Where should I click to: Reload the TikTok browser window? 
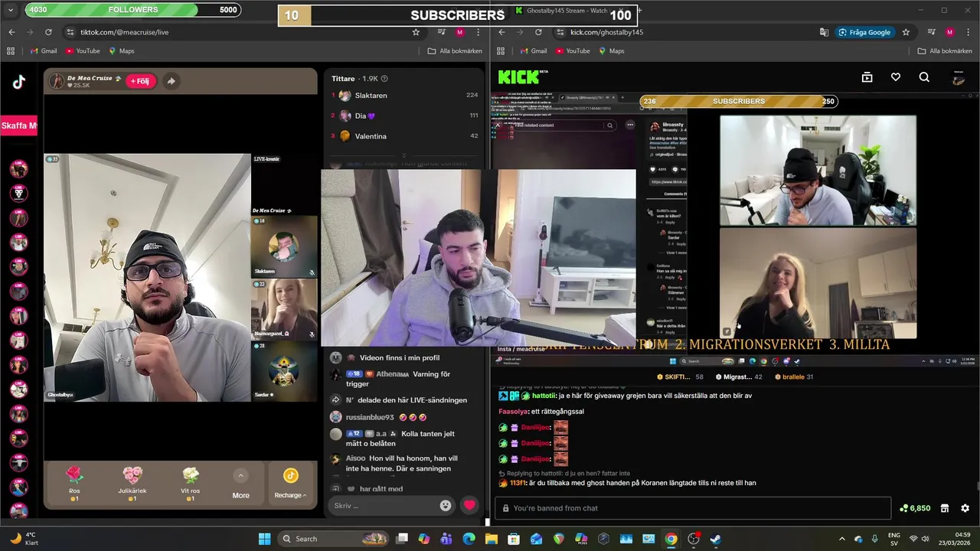click(48, 32)
